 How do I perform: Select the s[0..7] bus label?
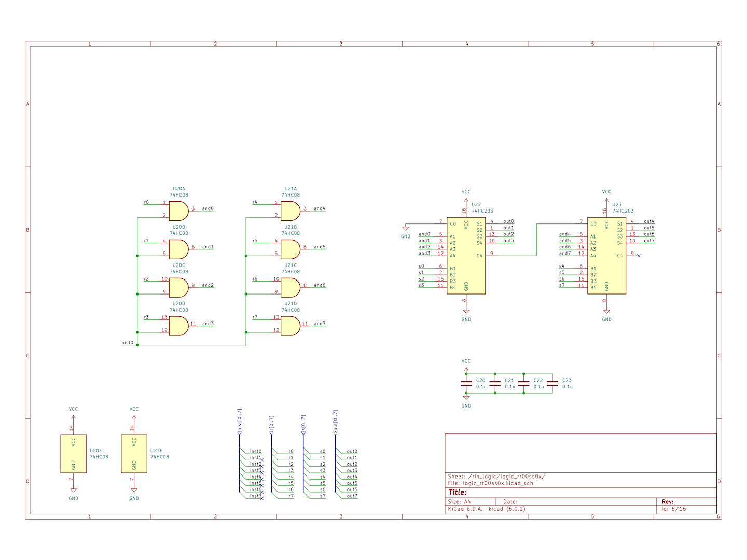point(303,425)
